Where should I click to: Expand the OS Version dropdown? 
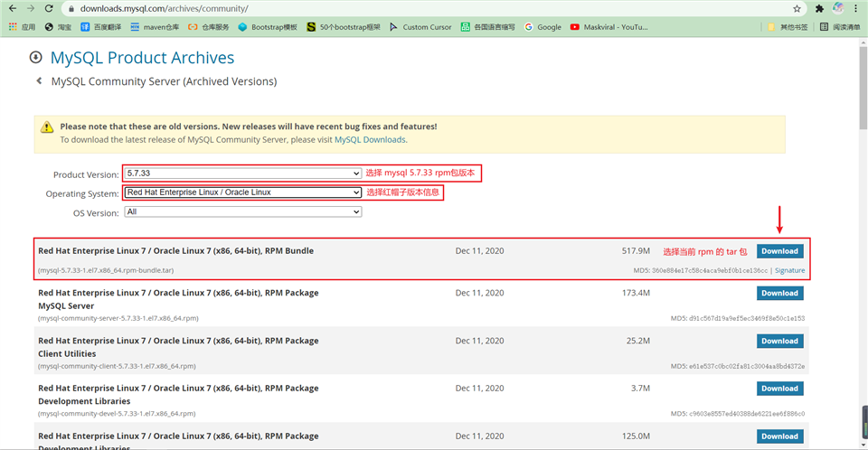[x=243, y=212]
